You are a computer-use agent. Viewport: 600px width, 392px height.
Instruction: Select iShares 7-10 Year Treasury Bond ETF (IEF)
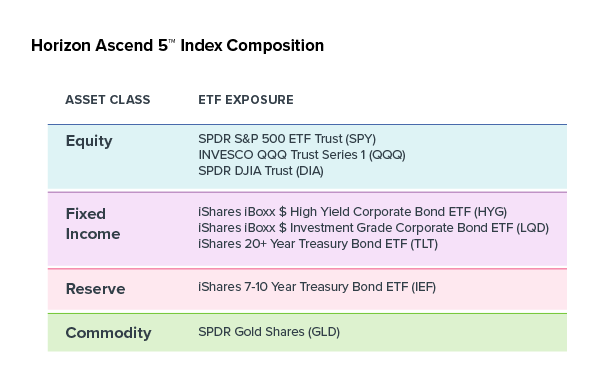(x=317, y=287)
